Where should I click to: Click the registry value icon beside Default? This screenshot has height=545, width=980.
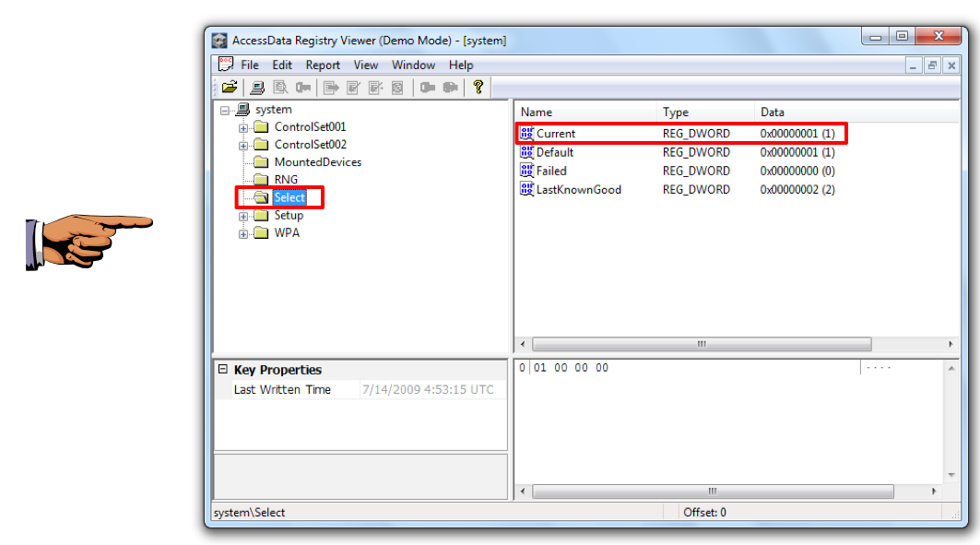point(526,152)
